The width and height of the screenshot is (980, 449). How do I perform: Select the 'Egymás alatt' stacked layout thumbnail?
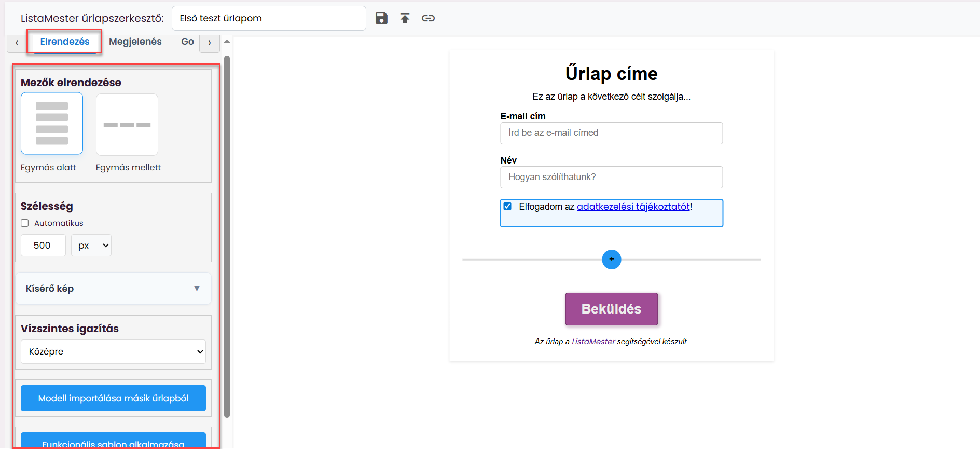click(x=52, y=124)
